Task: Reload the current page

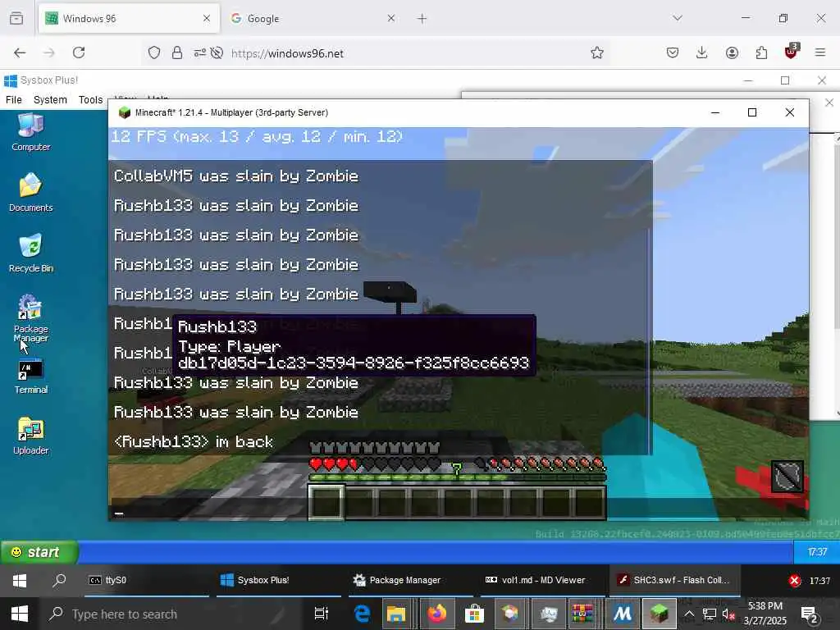Action: [x=79, y=52]
